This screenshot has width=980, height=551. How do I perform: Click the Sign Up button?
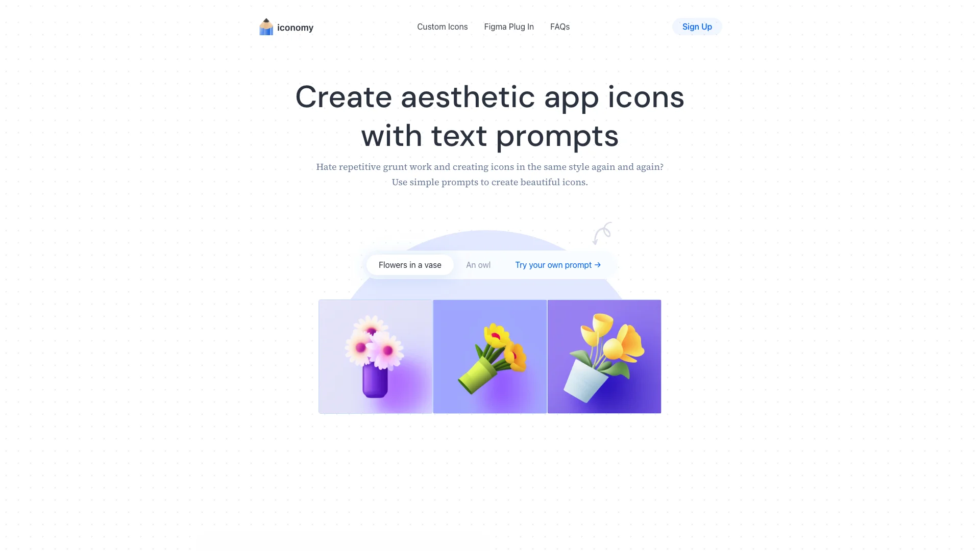(x=697, y=26)
